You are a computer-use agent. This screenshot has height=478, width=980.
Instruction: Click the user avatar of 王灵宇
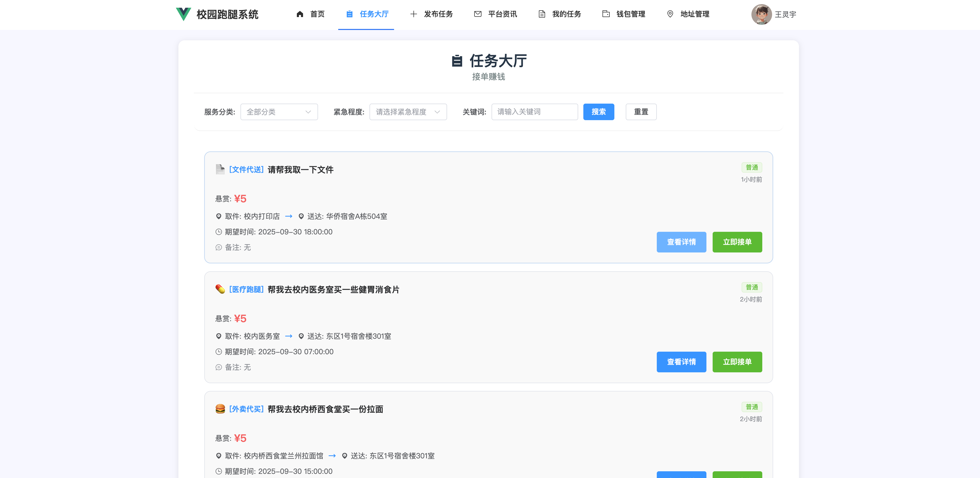761,14
